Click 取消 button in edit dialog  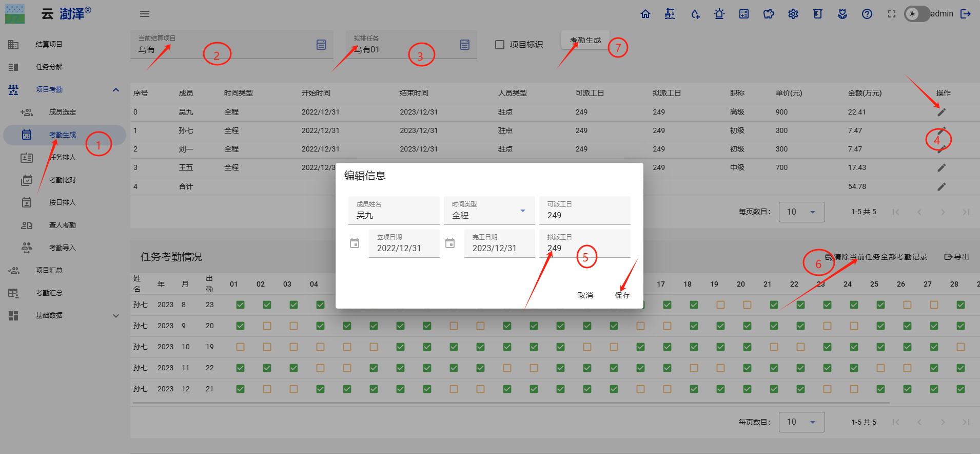click(x=585, y=295)
